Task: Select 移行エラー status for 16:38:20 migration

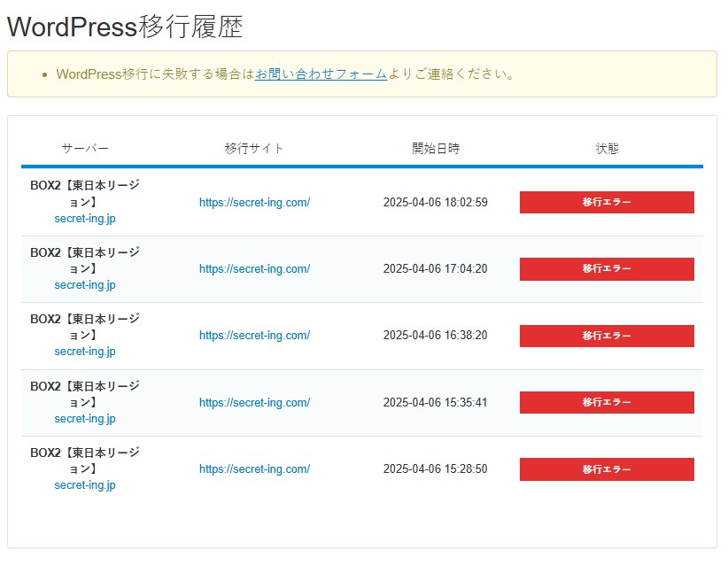Action: pyautogui.click(x=607, y=336)
